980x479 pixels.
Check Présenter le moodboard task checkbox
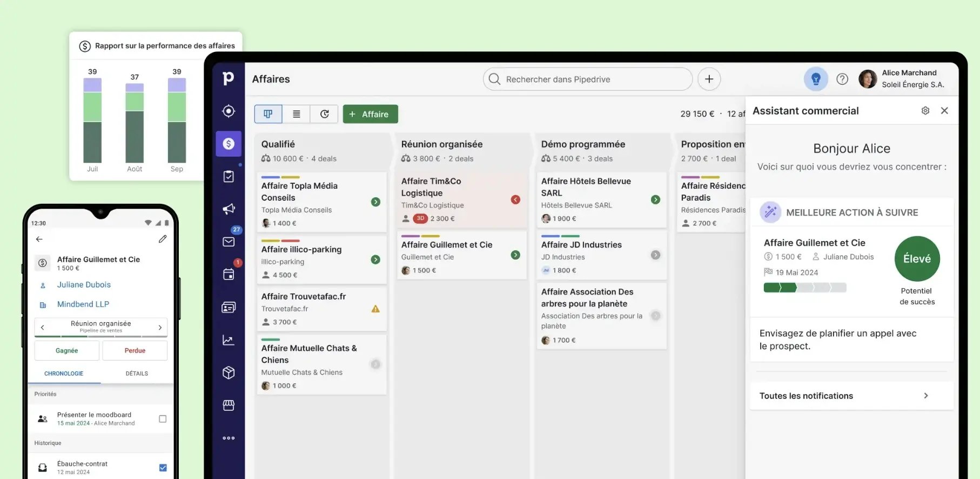point(163,419)
